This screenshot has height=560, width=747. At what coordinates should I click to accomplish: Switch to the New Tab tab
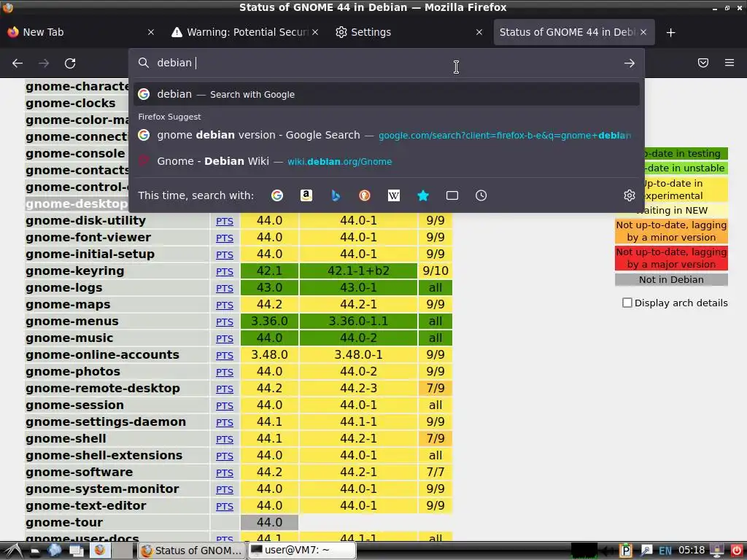81,32
